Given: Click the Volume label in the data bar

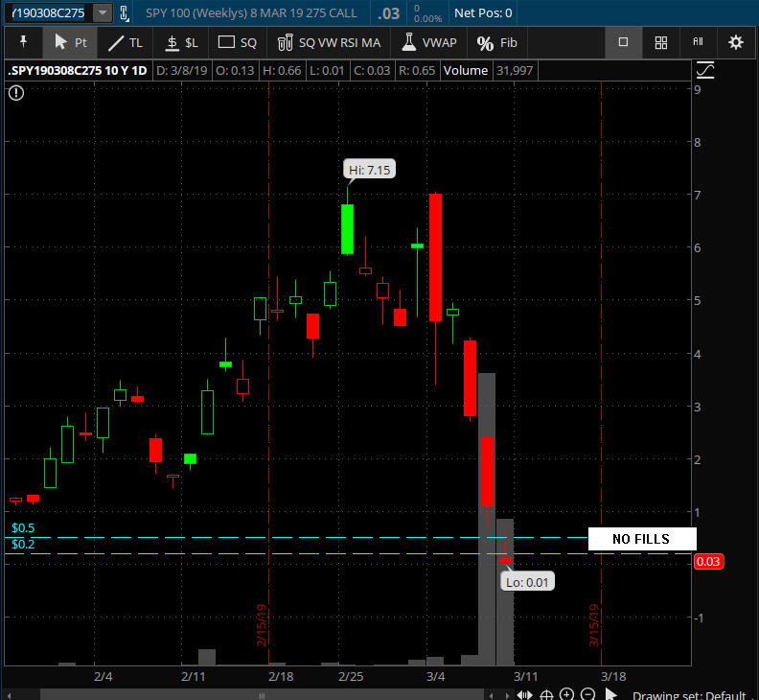Looking at the screenshot, I should click(x=466, y=70).
